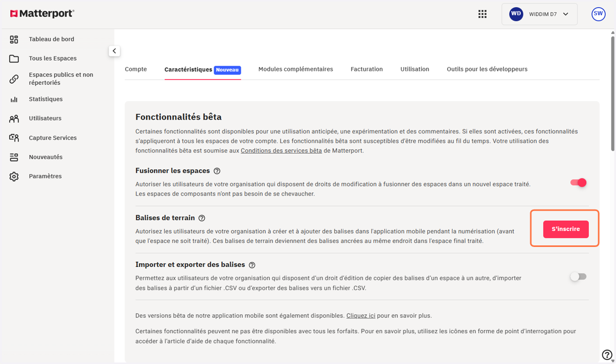Go to the Facturation tab
This screenshot has height=364, width=616.
point(367,69)
